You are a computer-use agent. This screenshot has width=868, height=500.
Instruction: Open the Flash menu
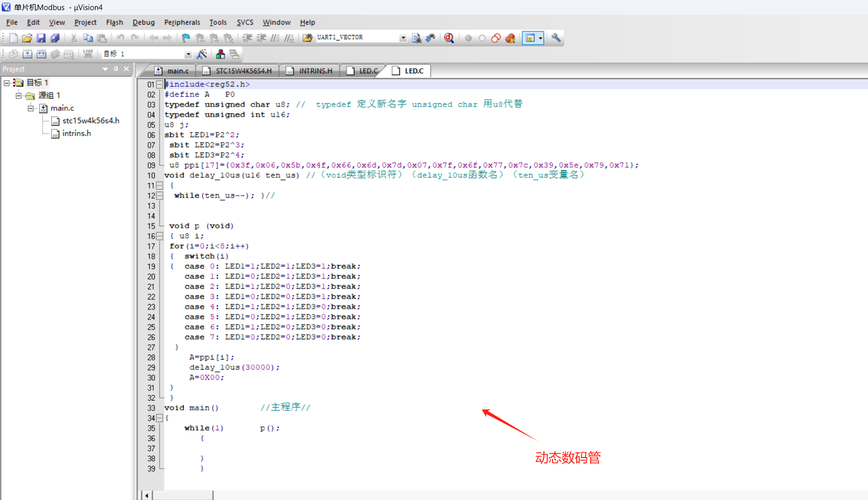[115, 22]
